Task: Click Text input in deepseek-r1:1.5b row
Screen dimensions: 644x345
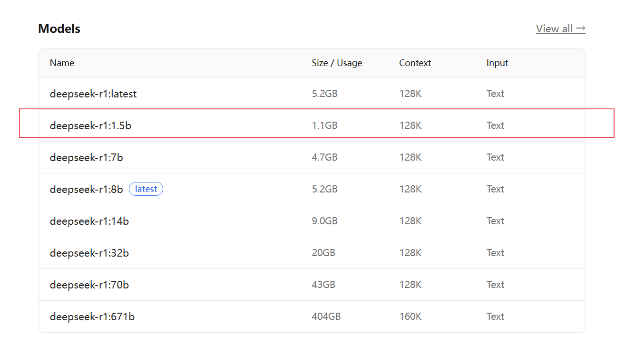Action: 495,125
